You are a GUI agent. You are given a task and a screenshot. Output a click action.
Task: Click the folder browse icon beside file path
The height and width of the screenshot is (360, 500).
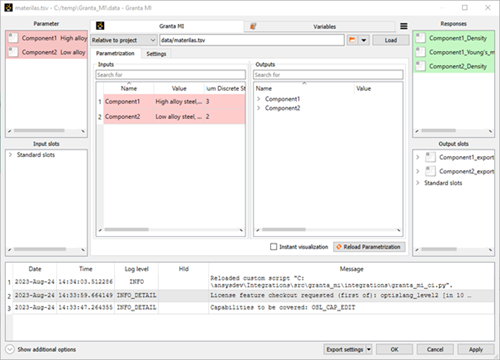tap(352, 40)
